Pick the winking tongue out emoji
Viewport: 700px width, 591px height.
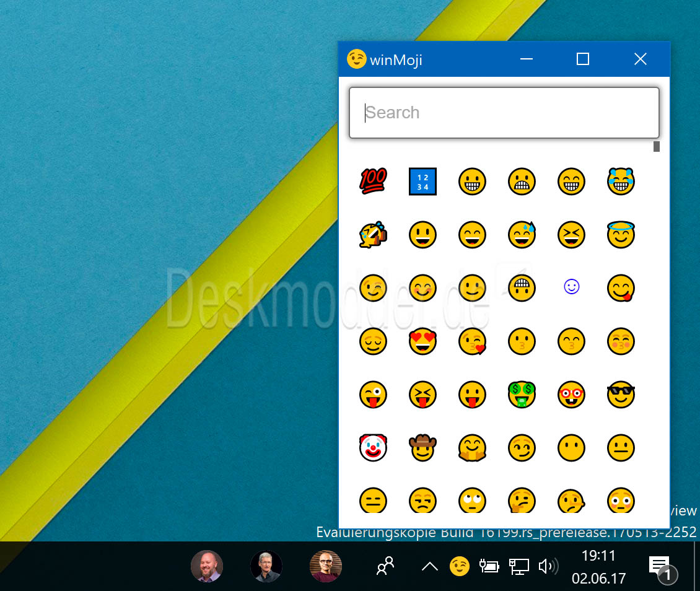373,395
